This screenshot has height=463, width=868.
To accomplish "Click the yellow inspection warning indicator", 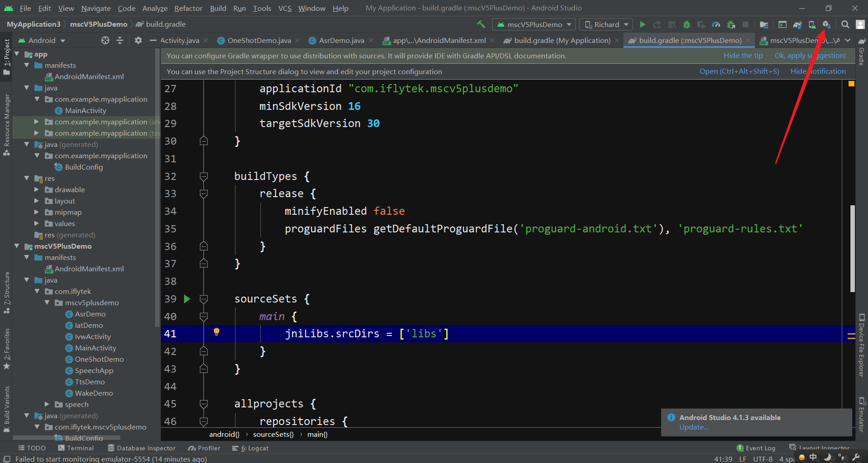I will pos(851,84).
